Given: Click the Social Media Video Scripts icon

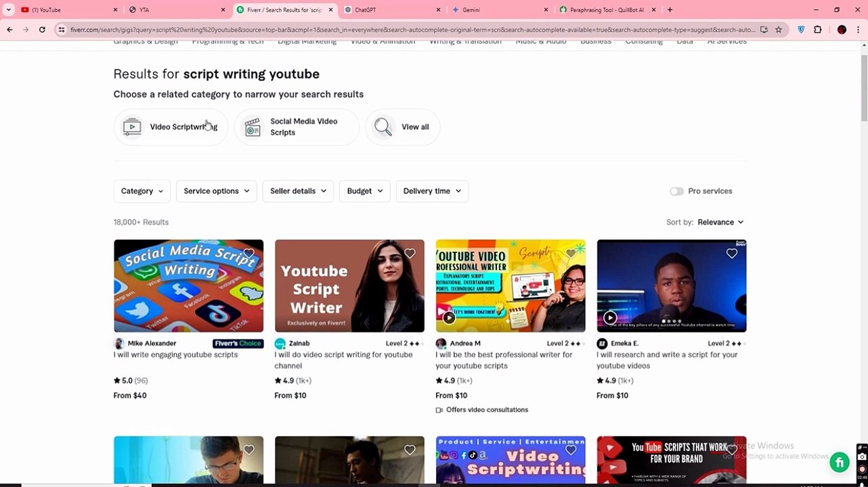Looking at the screenshot, I should point(253,127).
